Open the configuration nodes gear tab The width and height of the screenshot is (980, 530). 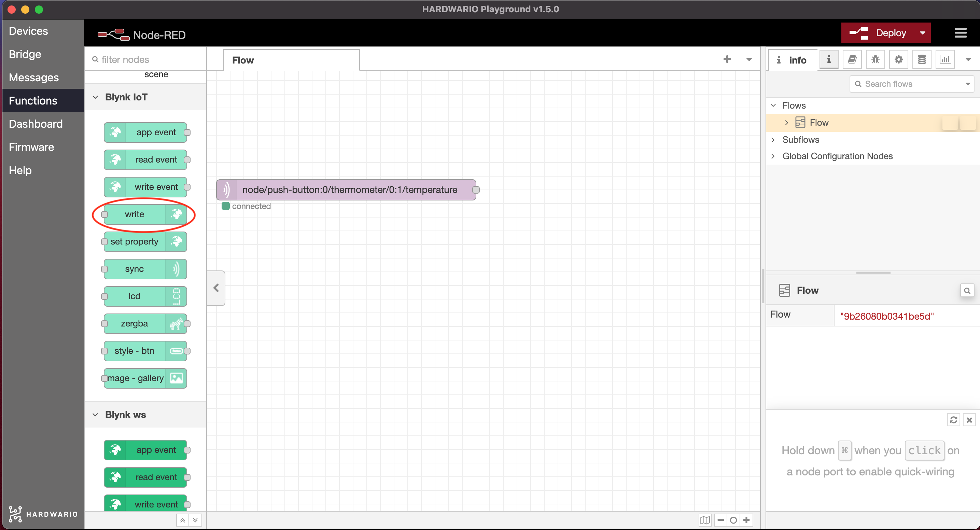point(899,59)
